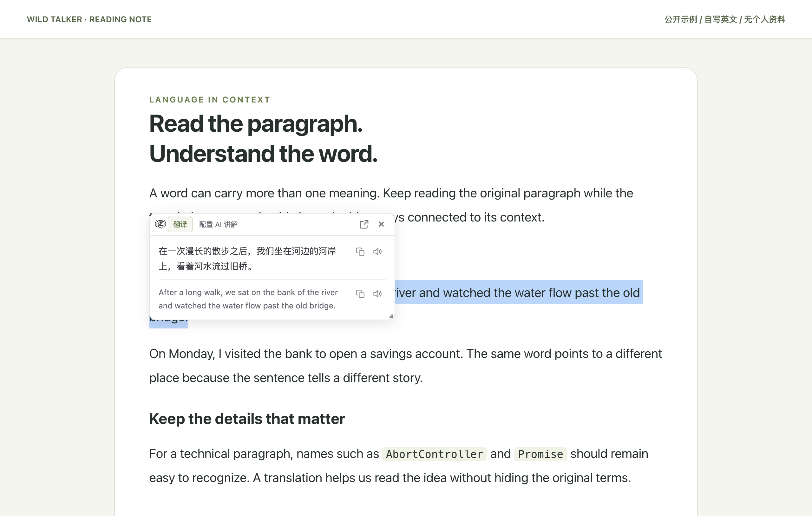This screenshot has width=812, height=516.
Task: Click the 'Read the paragraph.' headline
Action: click(256, 123)
